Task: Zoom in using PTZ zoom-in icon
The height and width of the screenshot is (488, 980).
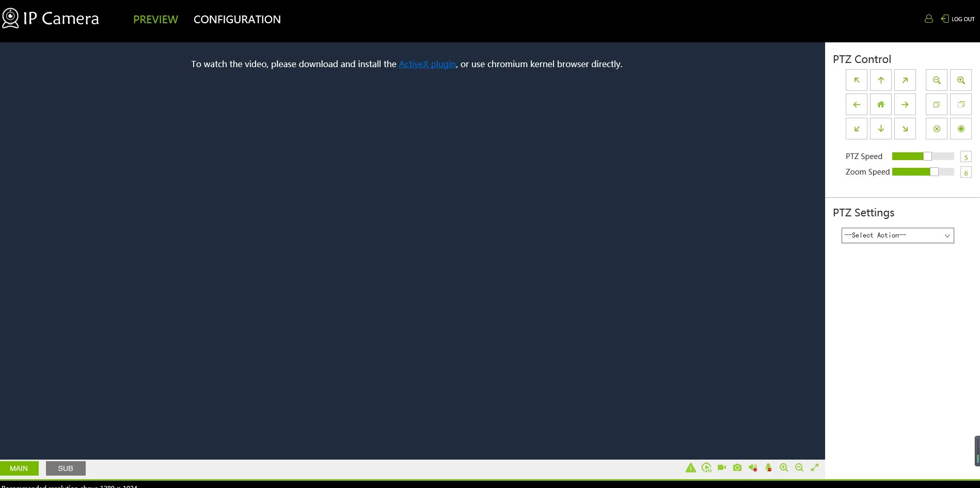Action: point(961,80)
